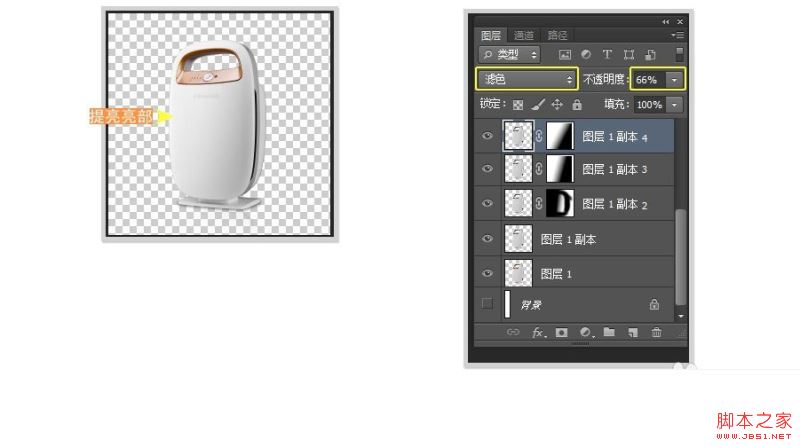Expand the opacity 66% dropdown arrow

click(x=674, y=79)
